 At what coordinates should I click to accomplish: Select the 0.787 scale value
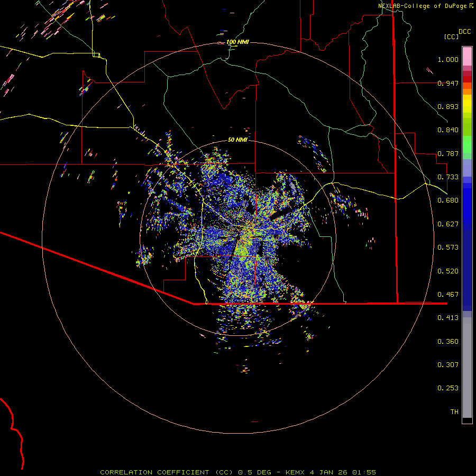click(x=448, y=153)
